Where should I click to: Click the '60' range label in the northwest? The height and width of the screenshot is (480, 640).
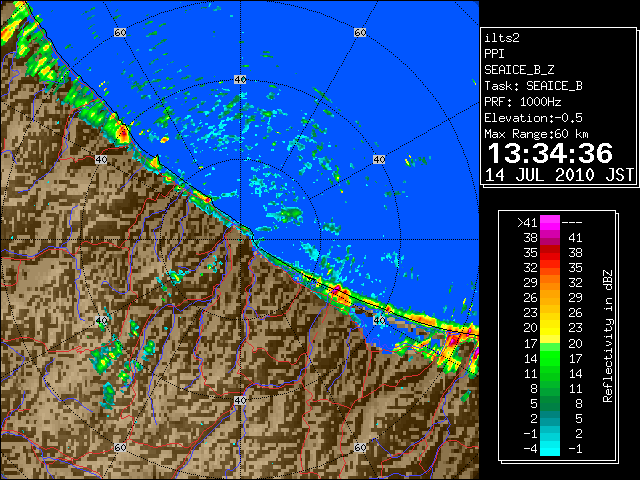pos(120,32)
